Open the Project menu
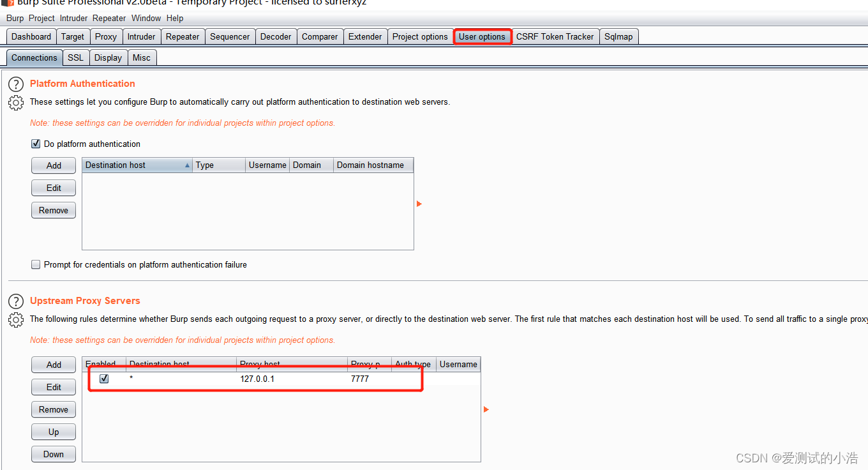The width and height of the screenshot is (868, 470). pyautogui.click(x=41, y=18)
